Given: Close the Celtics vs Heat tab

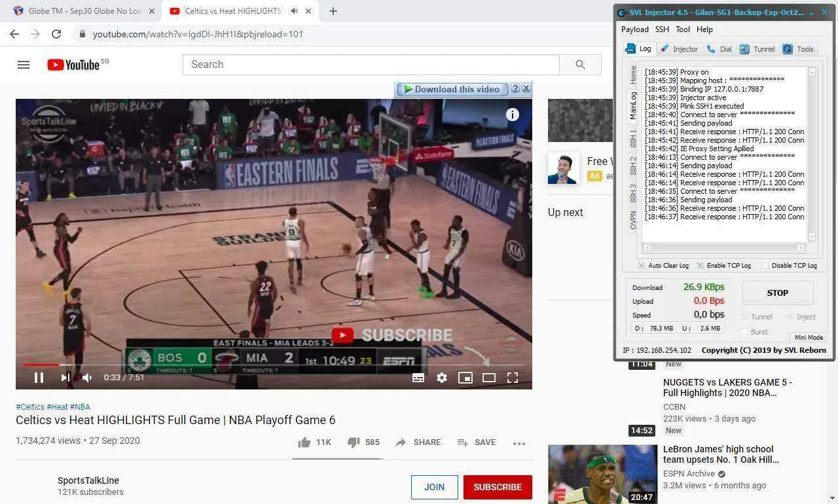Looking at the screenshot, I should coord(308,11).
